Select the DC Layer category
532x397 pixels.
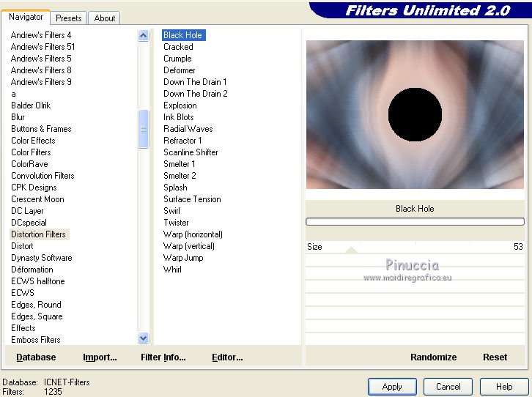click(x=27, y=211)
